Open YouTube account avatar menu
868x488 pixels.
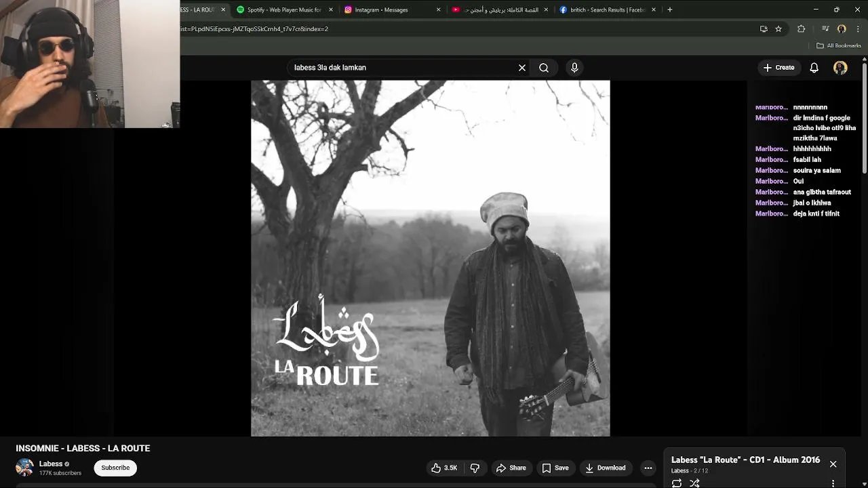(x=840, y=68)
